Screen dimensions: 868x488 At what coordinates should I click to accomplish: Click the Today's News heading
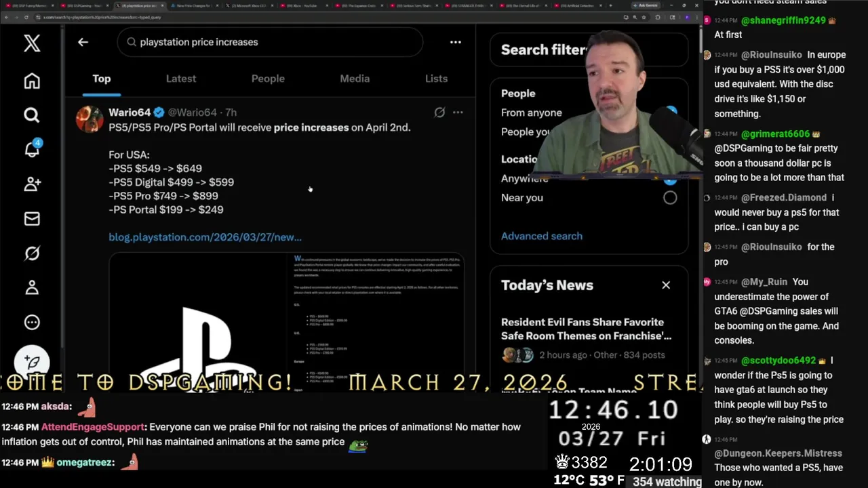[547, 285]
